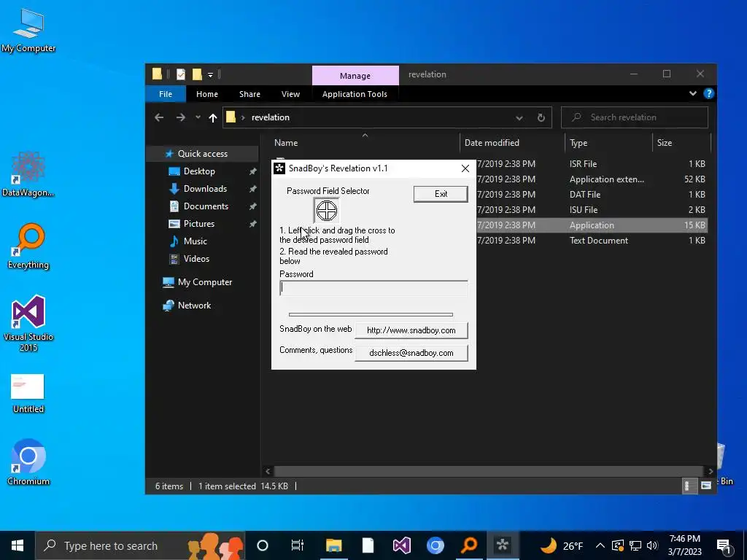Viewport: 747px width, 560px height.
Task: Open Documents in the navigation pane
Action: (x=206, y=206)
